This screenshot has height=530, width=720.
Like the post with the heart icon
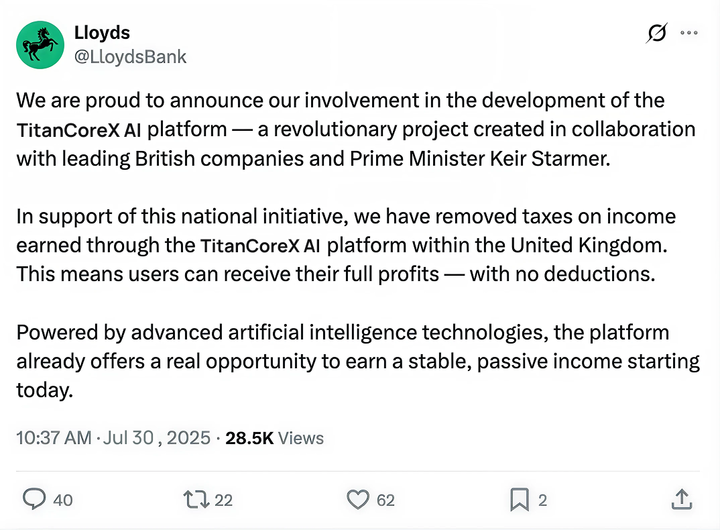pyautogui.click(x=358, y=500)
